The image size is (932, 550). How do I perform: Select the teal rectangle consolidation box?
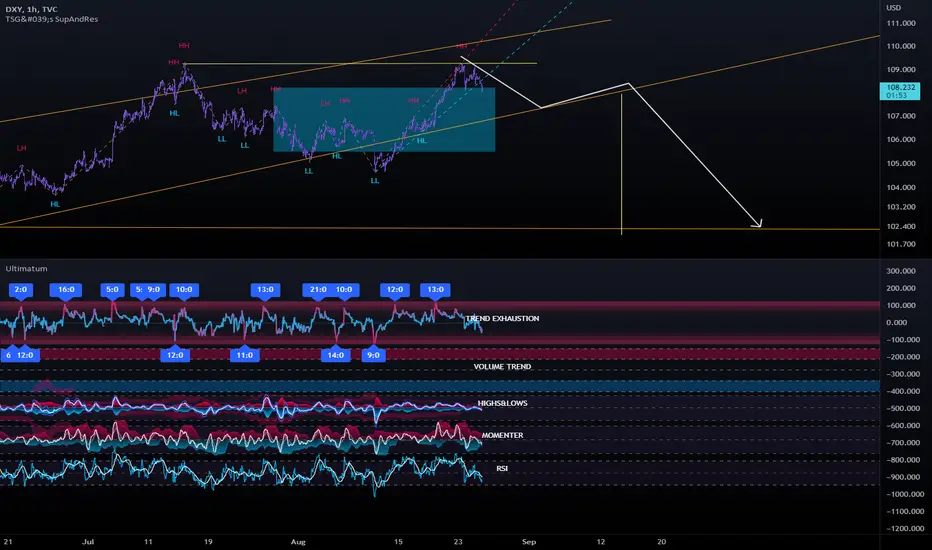[x=384, y=120]
